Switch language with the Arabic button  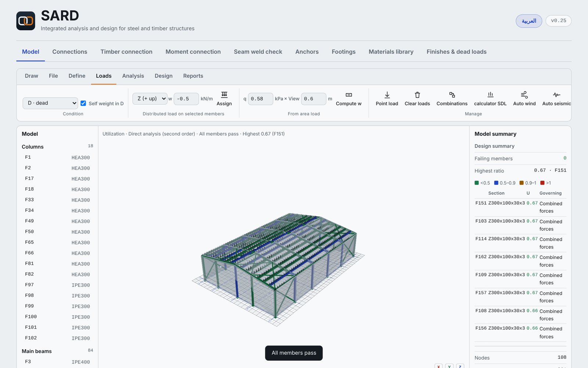click(529, 21)
